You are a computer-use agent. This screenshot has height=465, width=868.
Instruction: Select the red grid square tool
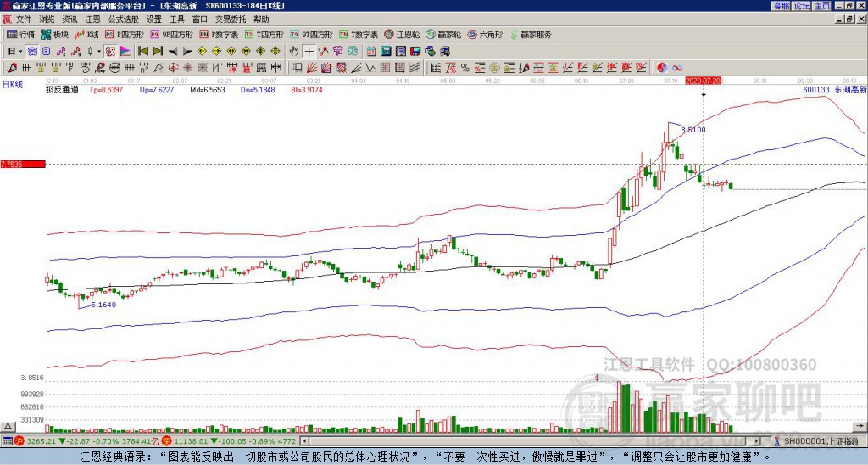386,68
